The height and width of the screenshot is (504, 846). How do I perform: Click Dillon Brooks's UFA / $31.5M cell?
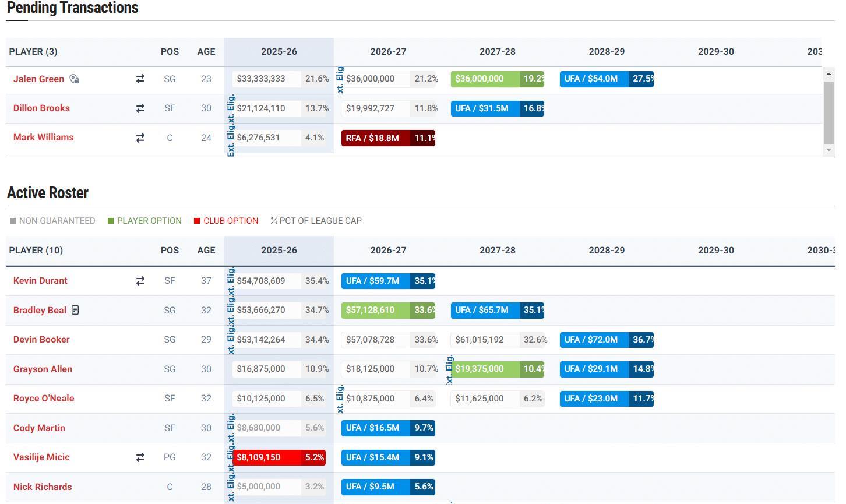498,108
